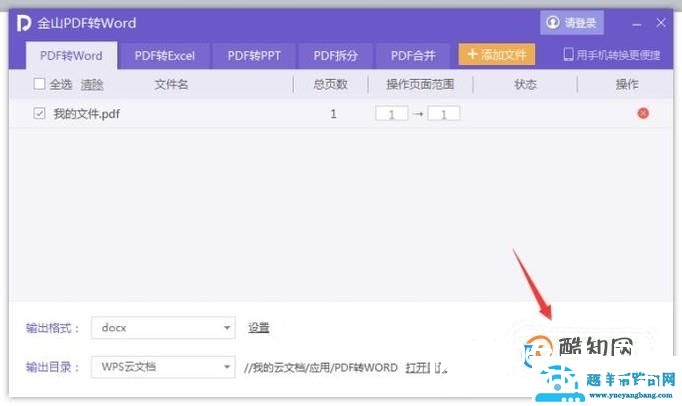Click the 清除 link

(x=92, y=84)
